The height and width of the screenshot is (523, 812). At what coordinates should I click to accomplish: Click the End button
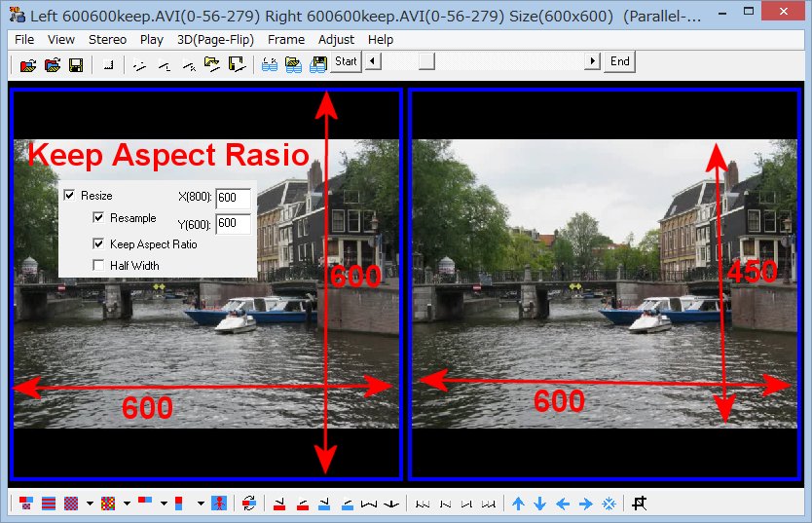tap(620, 61)
